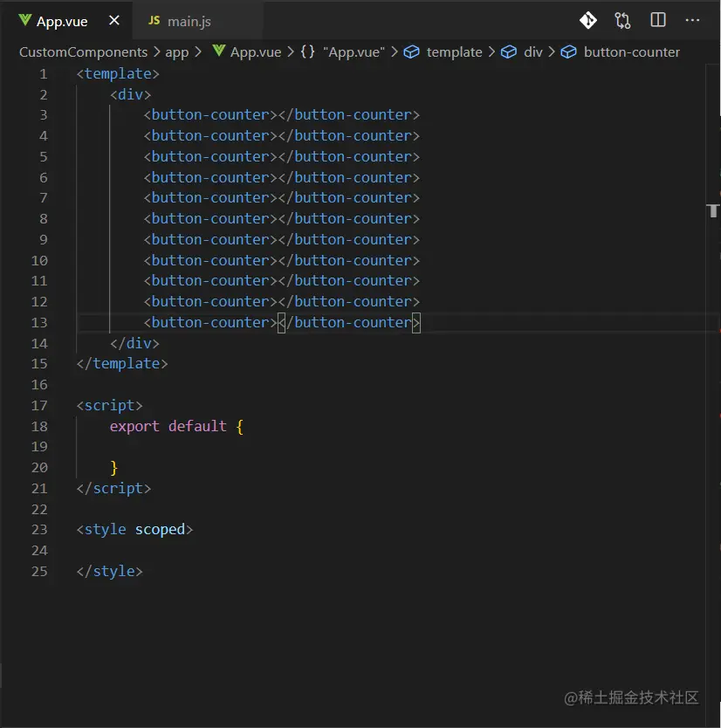Click the cube icon before button-counter breadcrumb

click(569, 52)
